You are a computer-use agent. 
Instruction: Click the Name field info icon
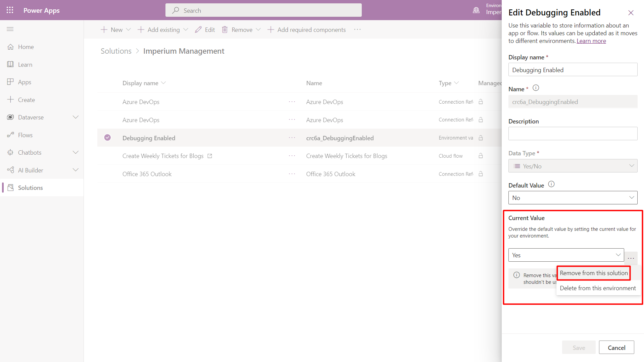(x=536, y=88)
